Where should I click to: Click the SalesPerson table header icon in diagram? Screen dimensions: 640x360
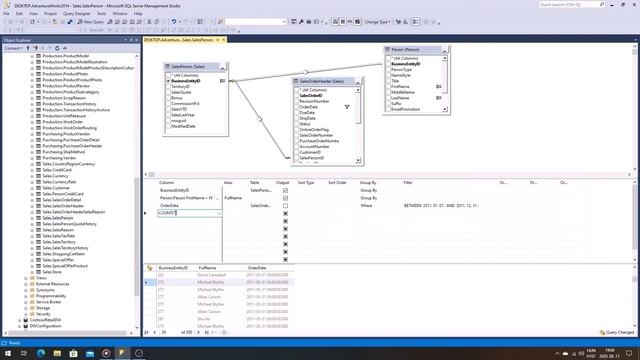167,66
